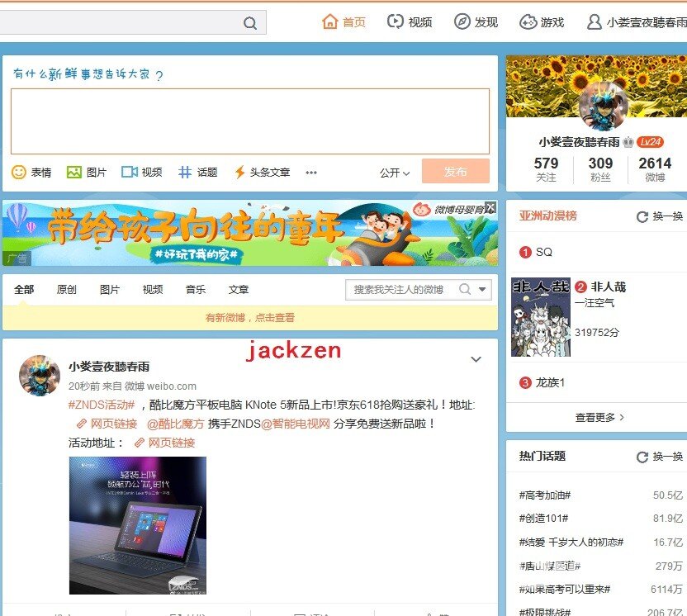
Task: Select the 原创 feed tab
Action: pyautogui.click(x=67, y=290)
